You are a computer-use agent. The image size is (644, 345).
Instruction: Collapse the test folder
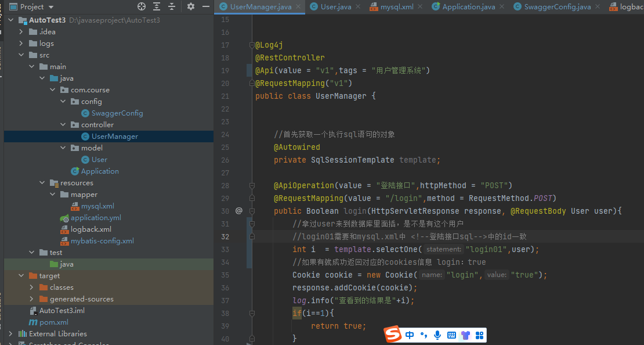click(32, 253)
